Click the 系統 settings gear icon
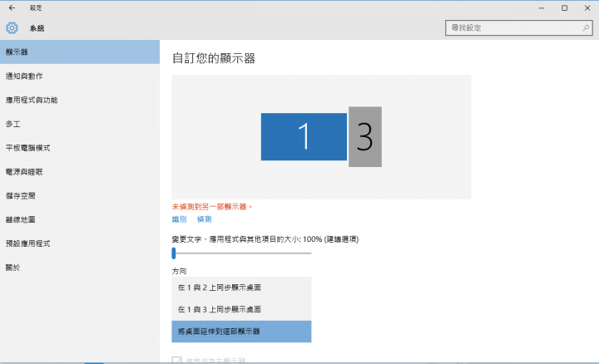 (12, 28)
